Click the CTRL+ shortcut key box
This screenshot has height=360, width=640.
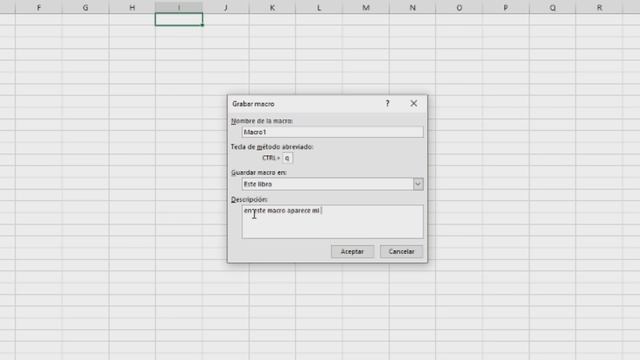[287, 158]
